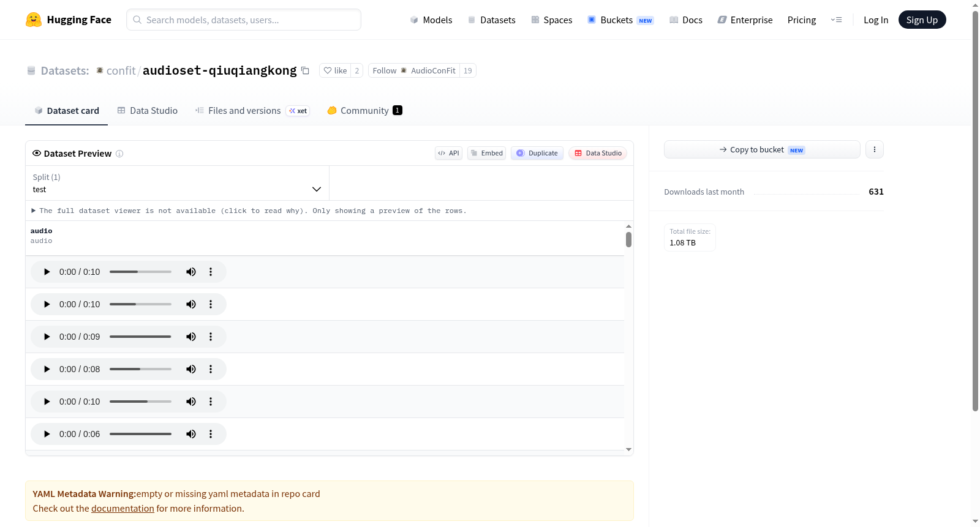Go to Models in the top navigation

[431, 20]
